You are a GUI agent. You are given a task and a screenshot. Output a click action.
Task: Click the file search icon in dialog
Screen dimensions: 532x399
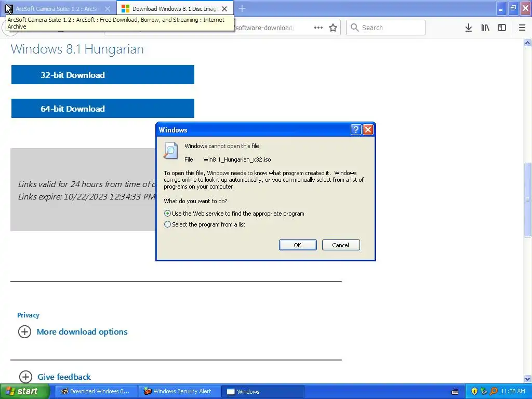170,151
